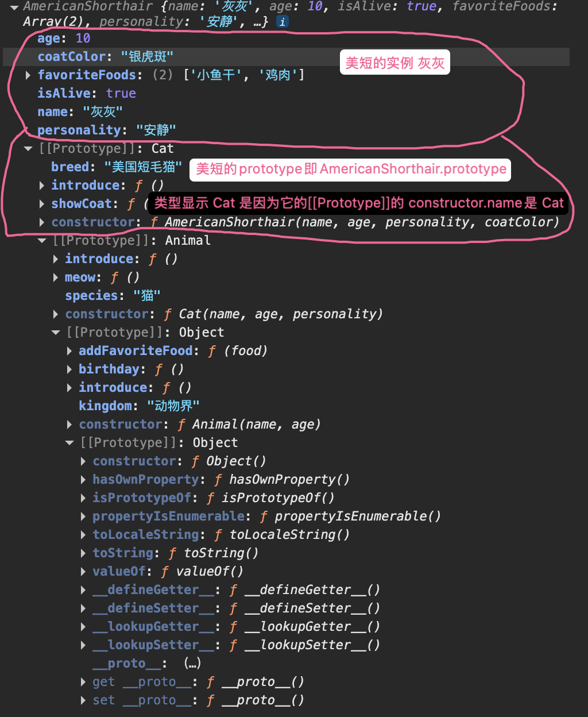This screenshot has width=588, height=717.
Task: Select the name: "灰灰" property
Action: coord(80,112)
